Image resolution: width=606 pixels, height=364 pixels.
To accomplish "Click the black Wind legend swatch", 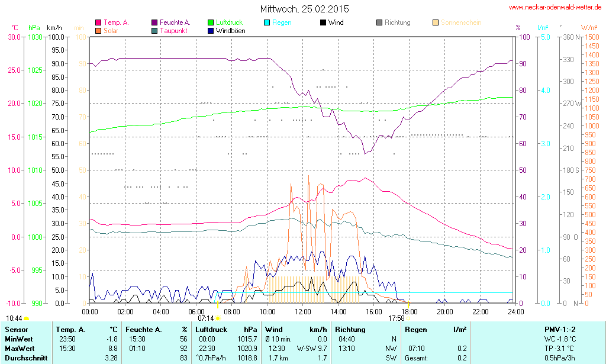I will 323,22.
